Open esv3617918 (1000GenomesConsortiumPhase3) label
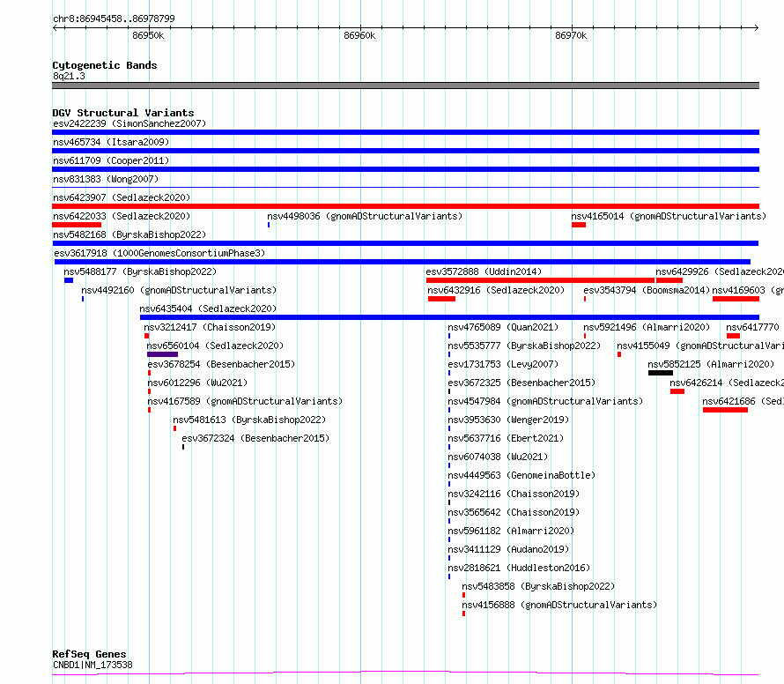784x684 pixels. coord(159,253)
